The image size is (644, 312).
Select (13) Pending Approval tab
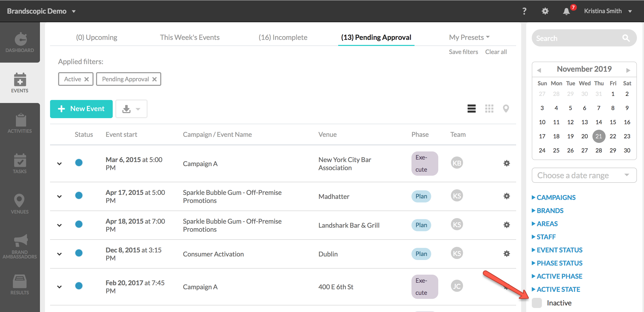point(376,37)
